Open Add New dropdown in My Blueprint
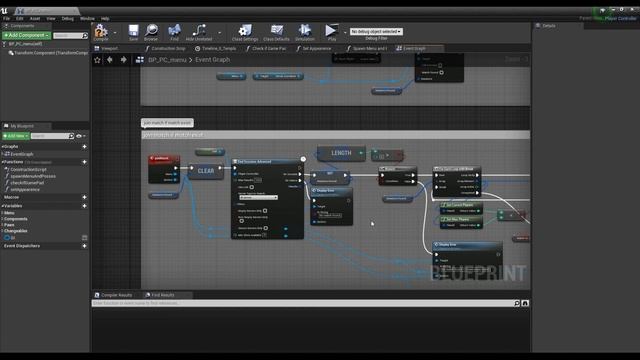The height and width of the screenshot is (360, 640). coord(16,136)
